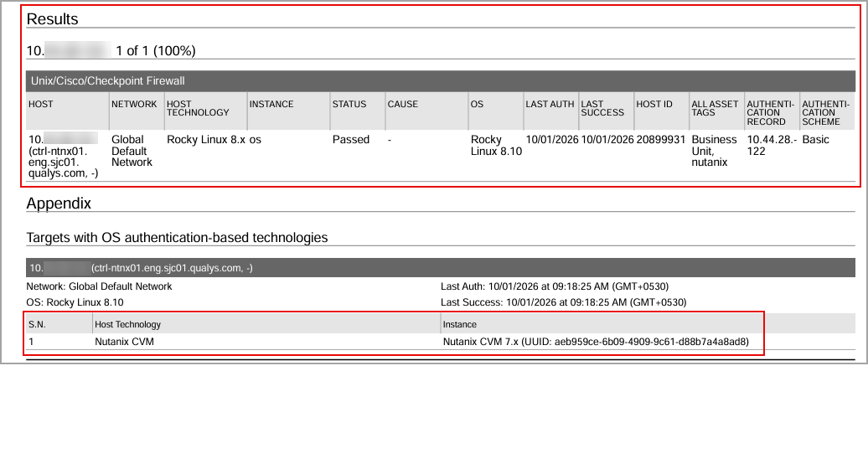Click 'Targets with OS authentication-based technologies' heading

click(177, 238)
